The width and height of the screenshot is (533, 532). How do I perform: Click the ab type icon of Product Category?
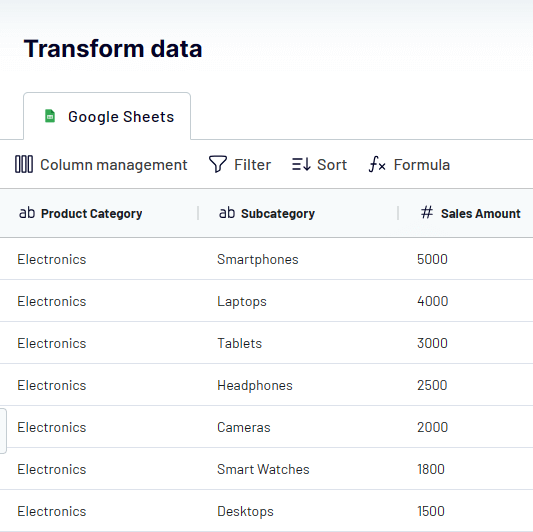point(27,213)
